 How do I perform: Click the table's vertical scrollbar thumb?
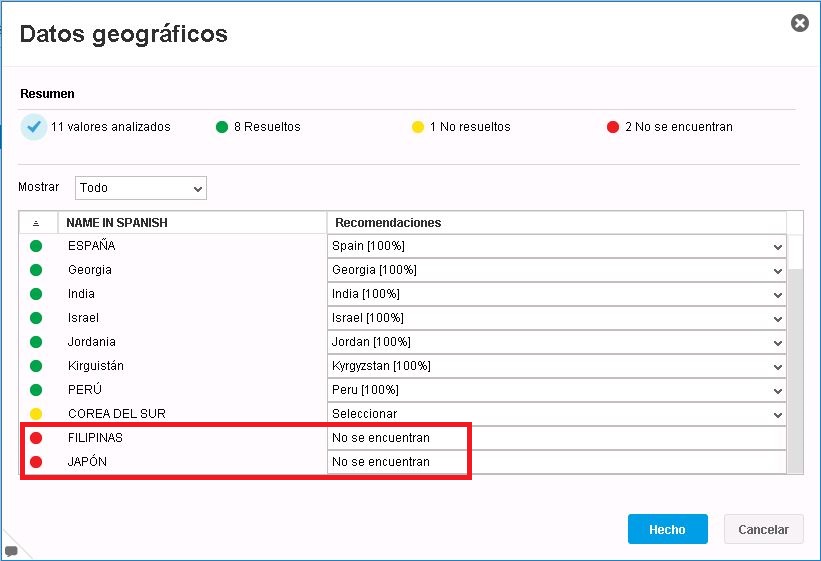pyautogui.click(x=795, y=371)
